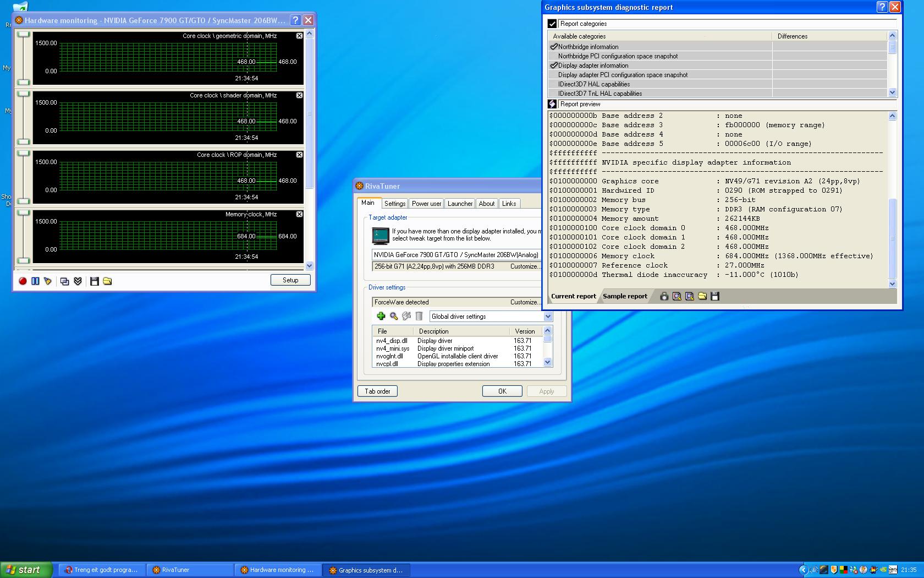Click the geometric domain graph's top slider handle

pos(23,35)
